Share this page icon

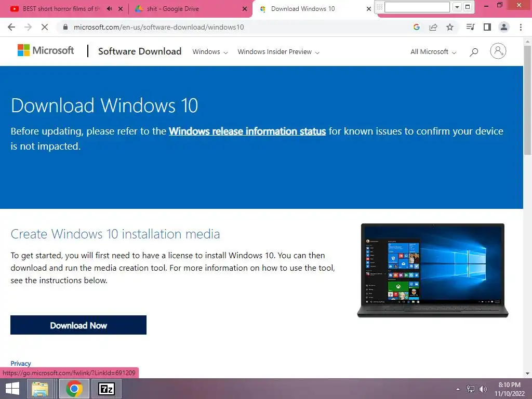point(433,27)
